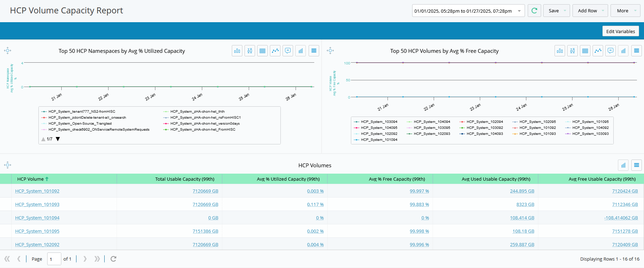Screen dimensions: 644x268
Task: Toggle HCP_System_101095 series in legend
Action: 587,122
